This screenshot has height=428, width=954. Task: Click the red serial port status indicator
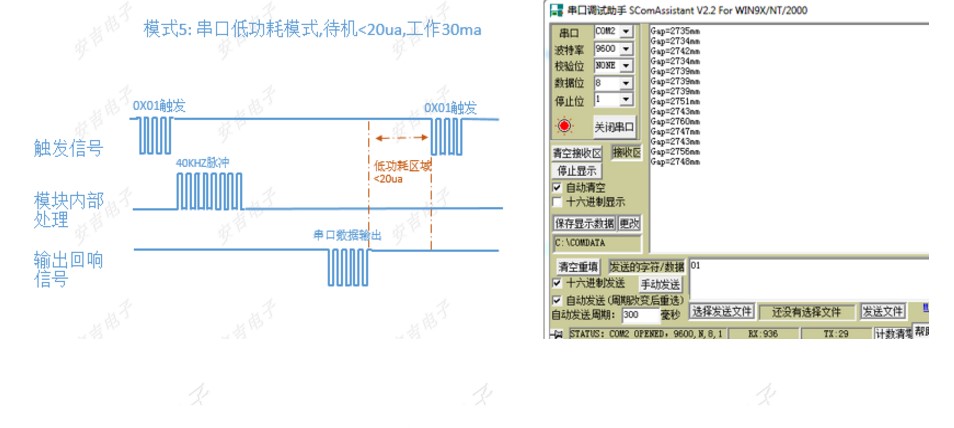coord(565,126)
